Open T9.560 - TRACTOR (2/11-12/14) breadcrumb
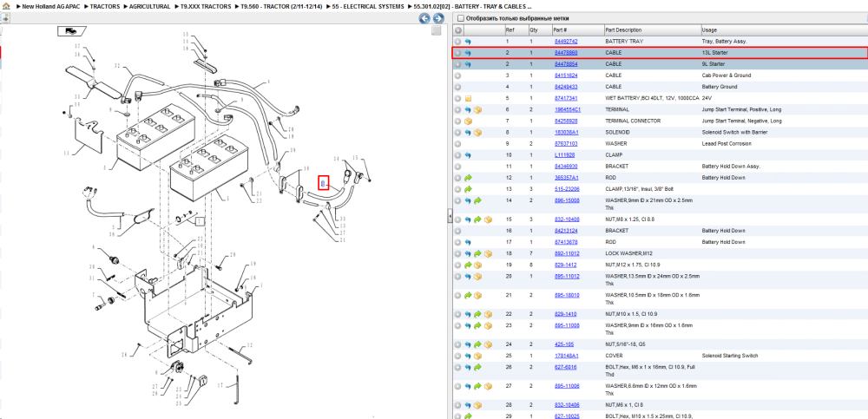The width and height of the screenshot is (868, 419). (282, 7)
